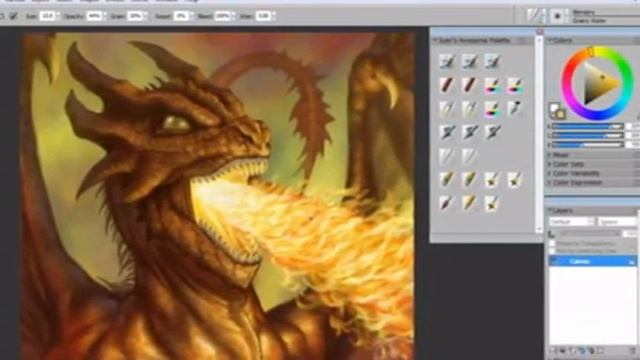Click the checkmark brush icon in property bar

pyautogui.click(x=13, y=16)
